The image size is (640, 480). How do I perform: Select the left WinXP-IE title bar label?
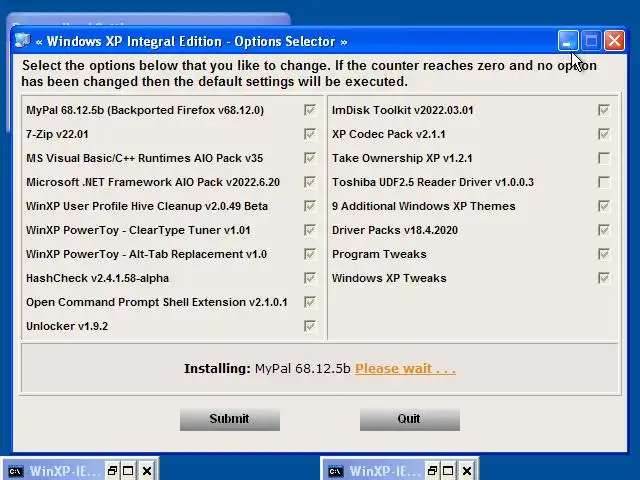[x=64, y=471]
